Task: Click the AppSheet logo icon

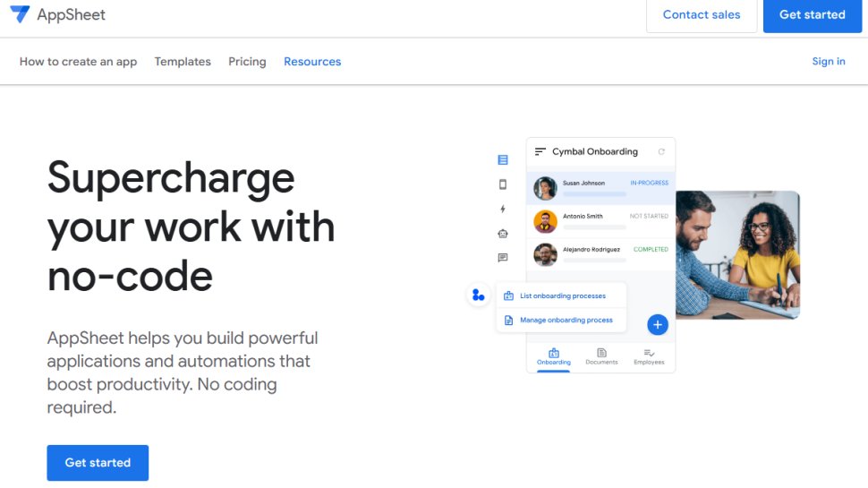Action: 20,13
